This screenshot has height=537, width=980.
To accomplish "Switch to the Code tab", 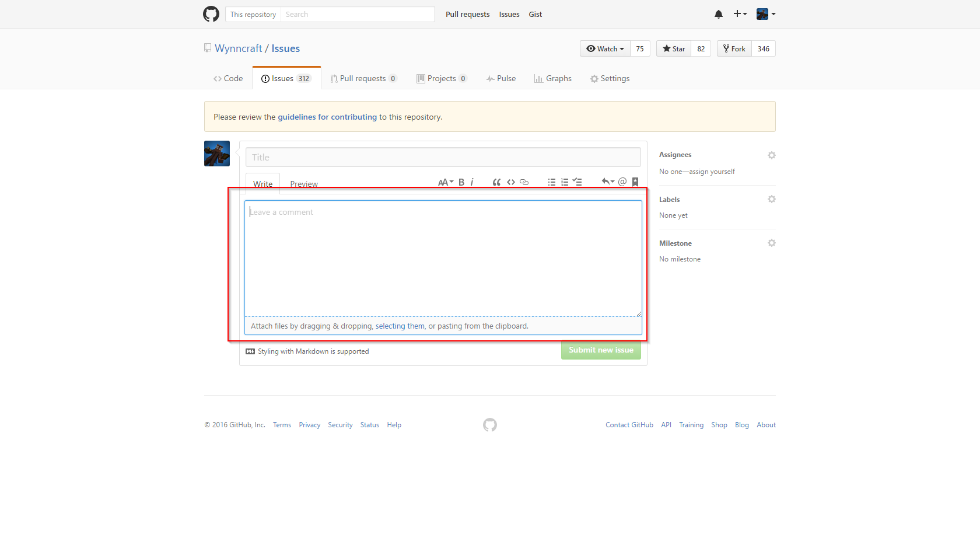I will click(x=228, y=78).
